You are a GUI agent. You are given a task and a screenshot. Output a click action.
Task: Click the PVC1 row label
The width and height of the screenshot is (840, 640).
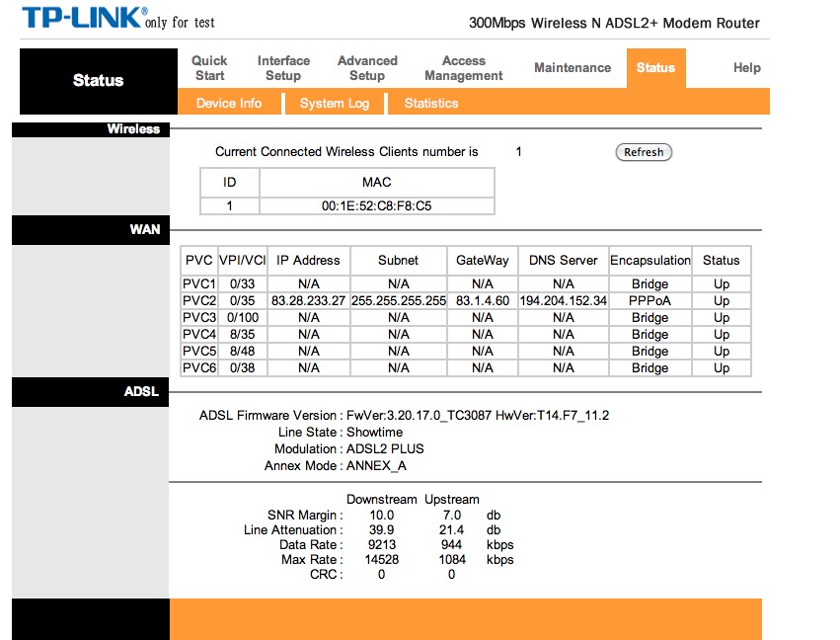pos(199,284)
